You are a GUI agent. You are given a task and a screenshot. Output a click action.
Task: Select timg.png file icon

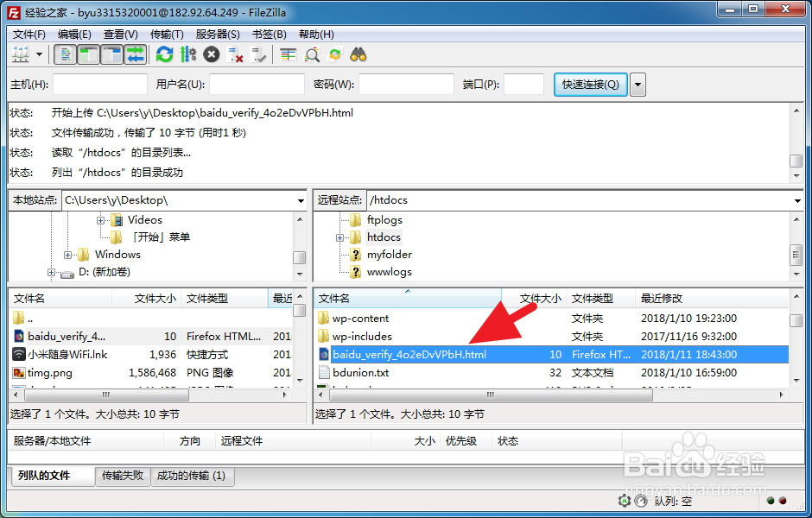pos(19,373)
